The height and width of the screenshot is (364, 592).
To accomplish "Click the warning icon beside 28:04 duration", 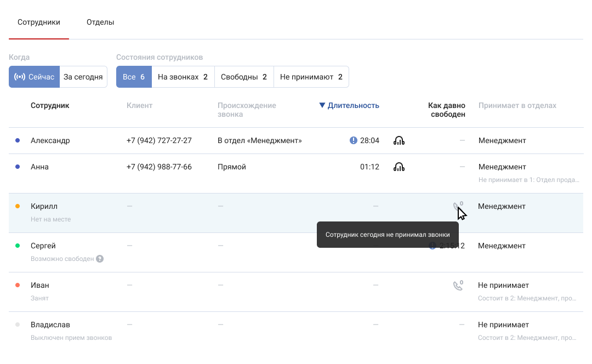I will 354,141.
